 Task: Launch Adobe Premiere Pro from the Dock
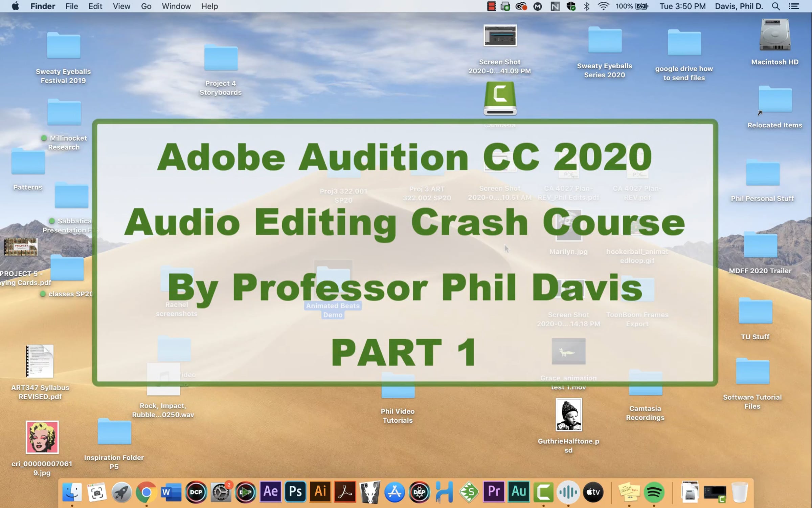pos(494,491)
